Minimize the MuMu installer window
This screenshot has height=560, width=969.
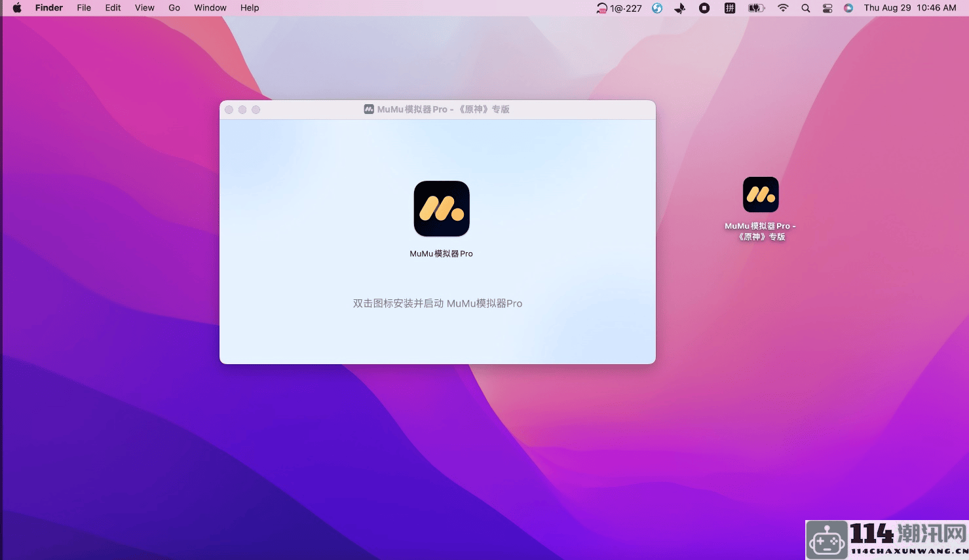[x=242, y=109]
